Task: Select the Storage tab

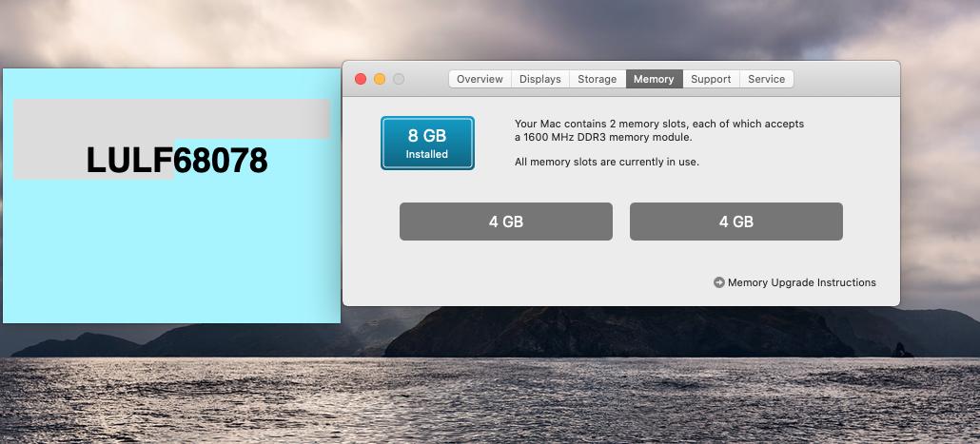Action: [597, 79]
